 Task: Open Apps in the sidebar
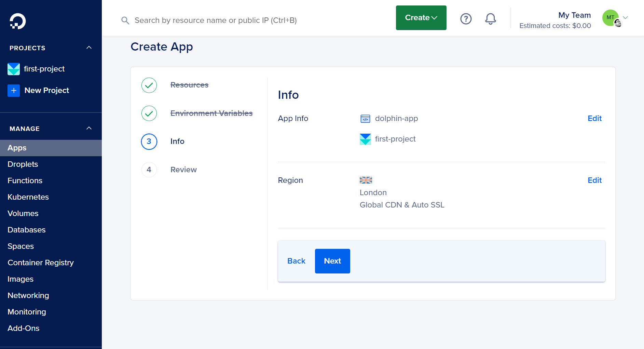(51, 148)
